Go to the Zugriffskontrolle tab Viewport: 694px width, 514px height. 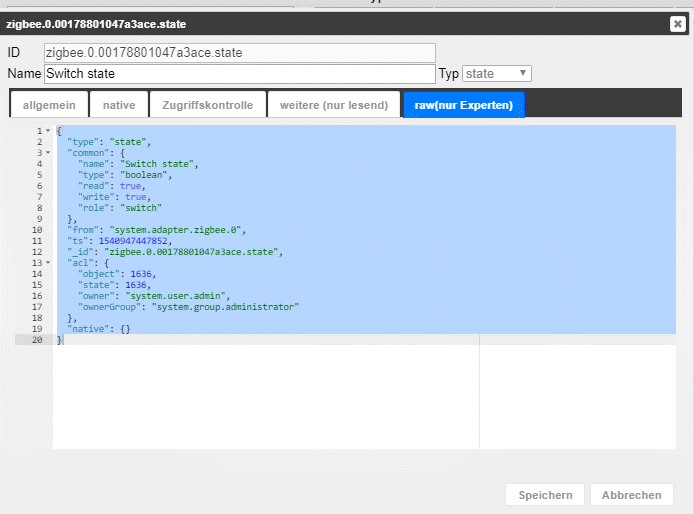(208, 105)
